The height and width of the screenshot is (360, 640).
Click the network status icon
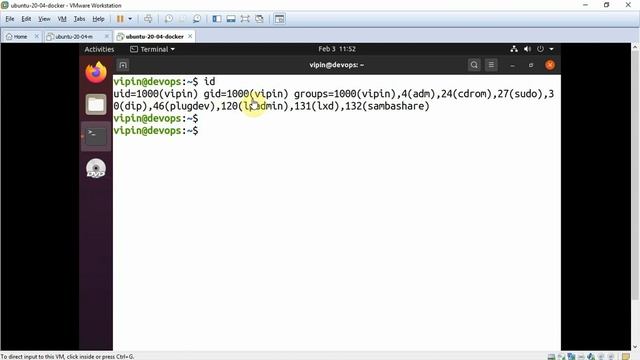tap(514, 49)
